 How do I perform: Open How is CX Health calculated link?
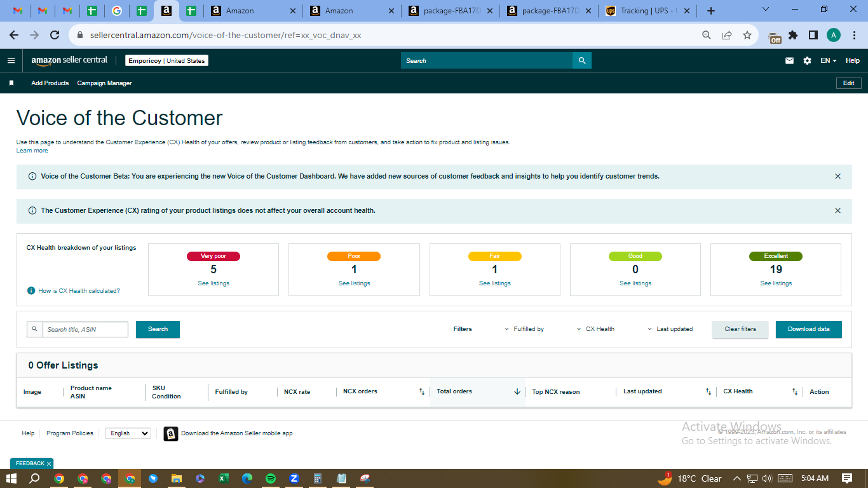(x=79, y=291)
